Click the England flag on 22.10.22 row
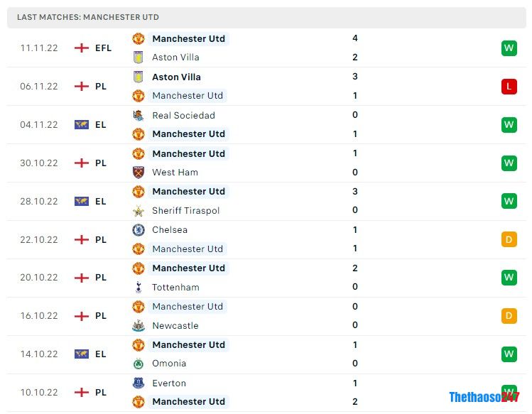Screen dimensions: 532x414 tap(82, 240)
